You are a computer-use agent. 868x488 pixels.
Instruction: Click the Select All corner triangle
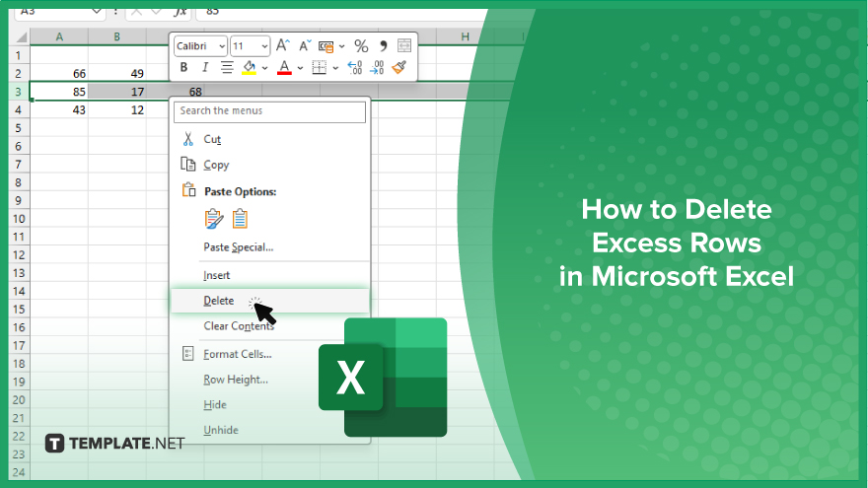[20, 37]
